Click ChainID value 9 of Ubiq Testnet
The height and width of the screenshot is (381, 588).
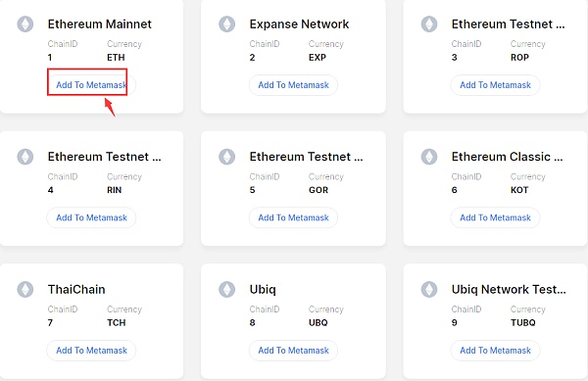454,322
